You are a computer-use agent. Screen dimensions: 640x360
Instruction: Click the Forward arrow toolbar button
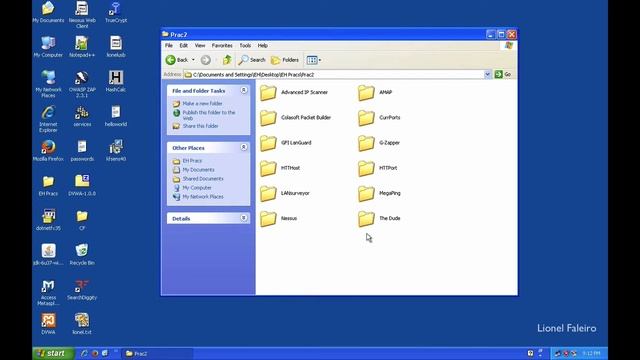point(206,60)
